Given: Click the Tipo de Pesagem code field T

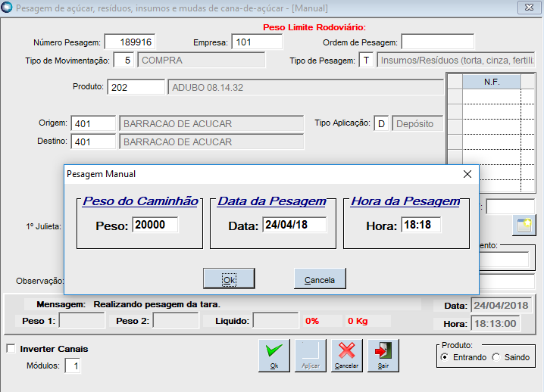Looking at the screenshot, I should coord(366,61).
